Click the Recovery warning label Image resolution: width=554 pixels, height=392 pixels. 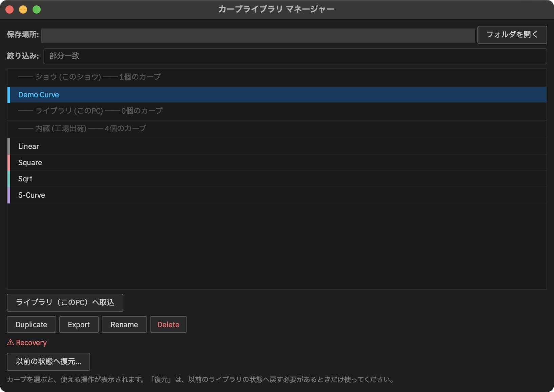pyautogui.click(x=27, y=343)
